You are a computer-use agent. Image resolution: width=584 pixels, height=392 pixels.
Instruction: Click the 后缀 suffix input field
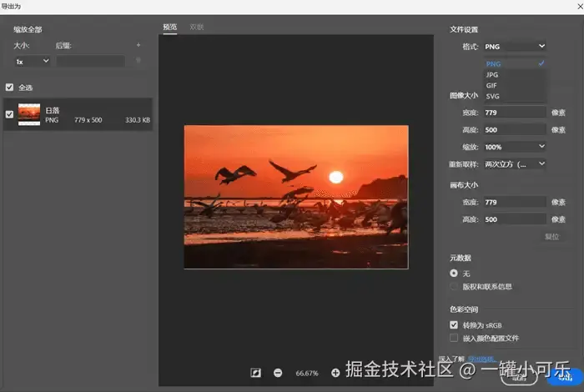[90, 61]
